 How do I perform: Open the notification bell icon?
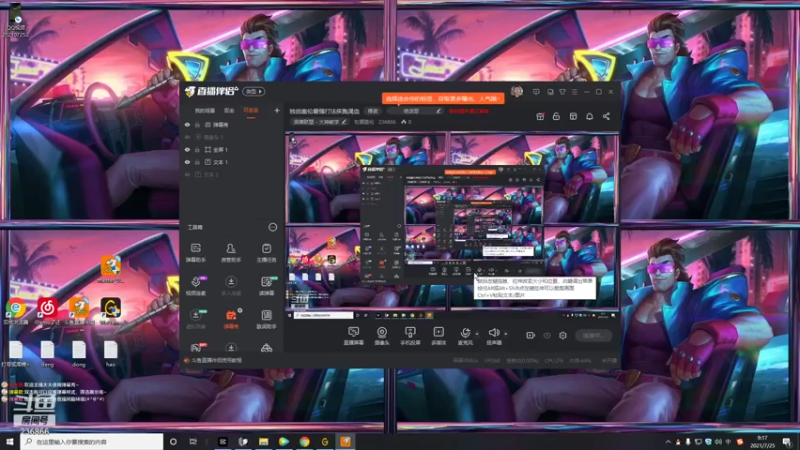click(589, 116)
